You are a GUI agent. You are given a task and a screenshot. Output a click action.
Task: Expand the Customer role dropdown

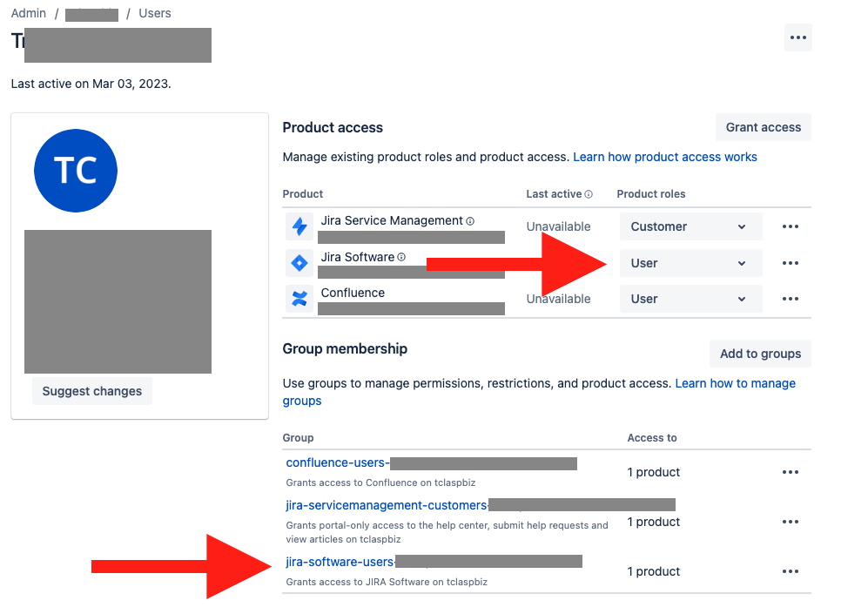[x=691, y=226]
